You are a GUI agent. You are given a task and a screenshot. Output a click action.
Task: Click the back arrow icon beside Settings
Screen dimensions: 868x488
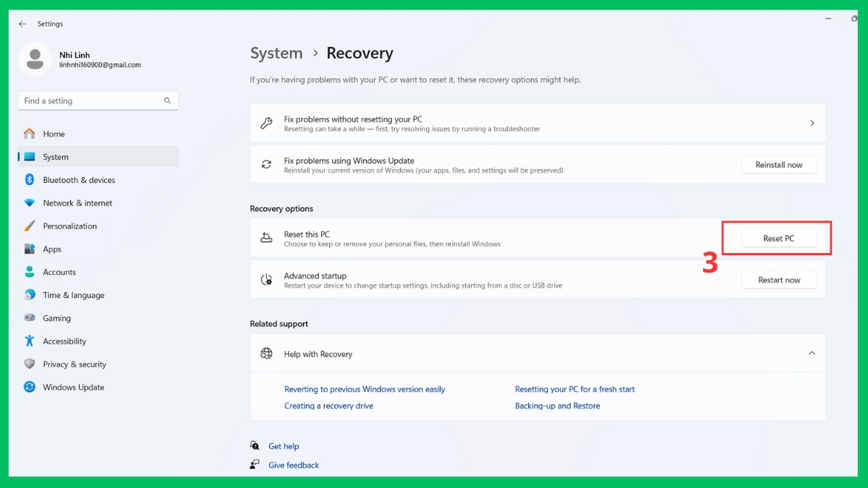(22, 24)
